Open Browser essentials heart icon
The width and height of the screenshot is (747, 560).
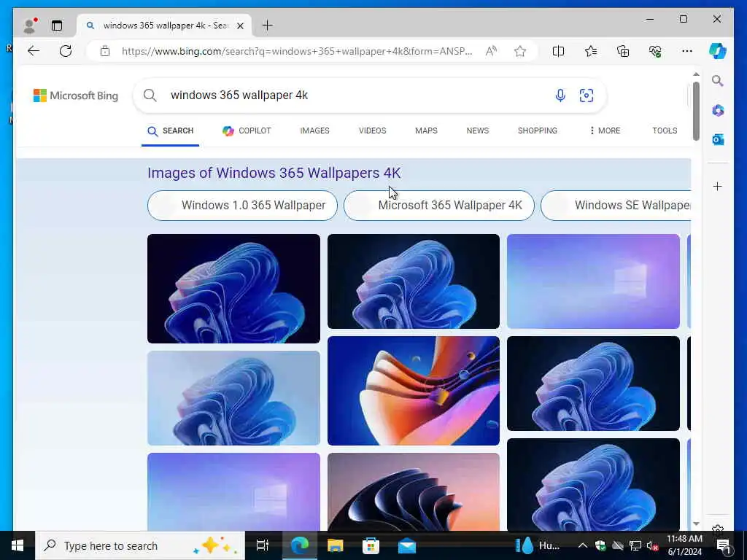click(655, 51)
